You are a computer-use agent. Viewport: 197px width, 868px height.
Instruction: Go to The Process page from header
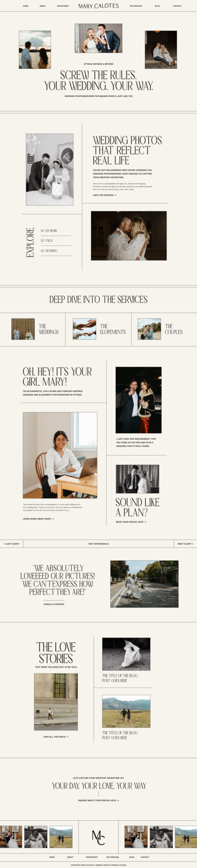(135, 6)
